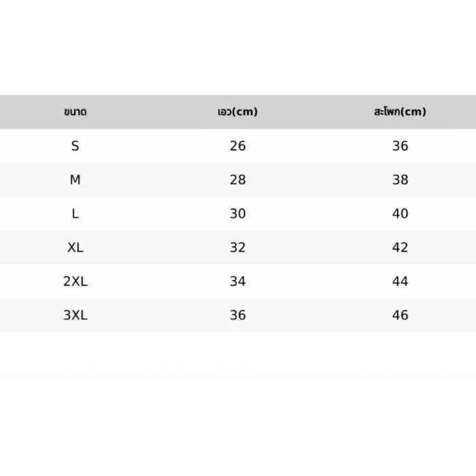The width and height of the screenshot is (476, 476).
Task: Click hip value 40 for size L
Action: point(400,214)
